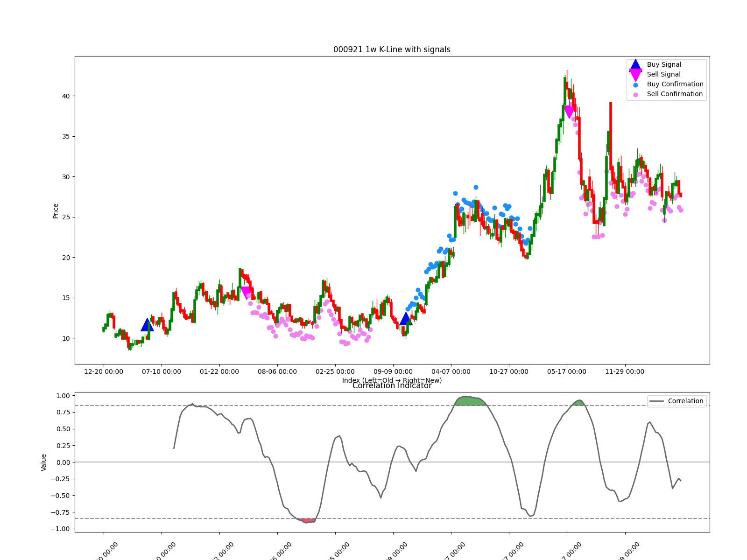Click the chart title '000921 1w K-Line with signals'
The width and height of the screenshot is (747, 560).
pyautogui.click(x=392, y=49)
